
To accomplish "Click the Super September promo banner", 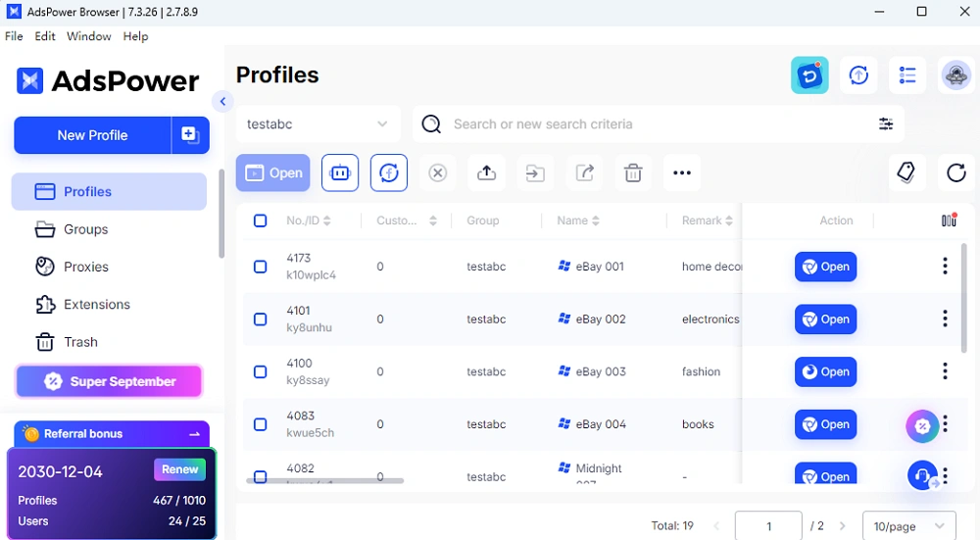I will 109,381.
